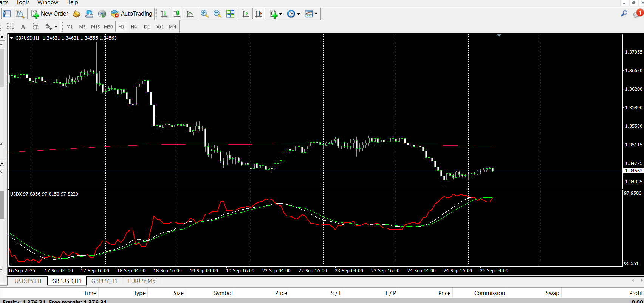644x303 pixels.
Task: Switch to the USDJPY,H1 chart tab
Action: (x=28, y=281)
